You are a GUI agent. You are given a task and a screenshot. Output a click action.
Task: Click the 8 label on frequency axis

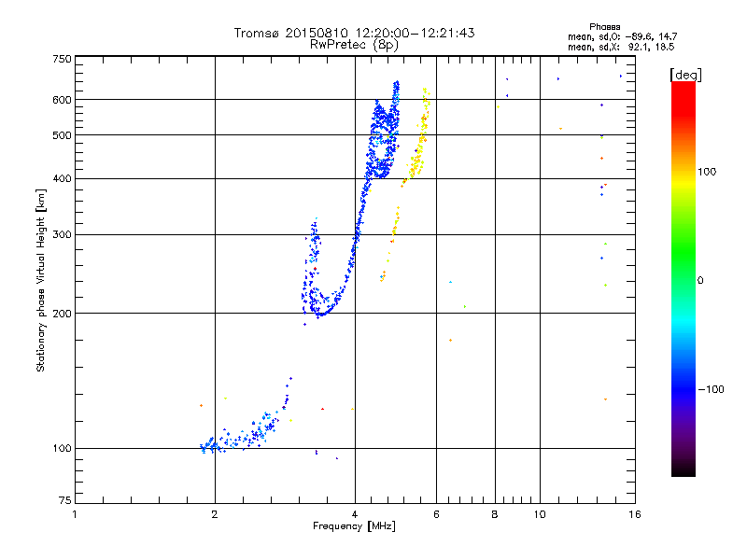(x=495, y=514)
